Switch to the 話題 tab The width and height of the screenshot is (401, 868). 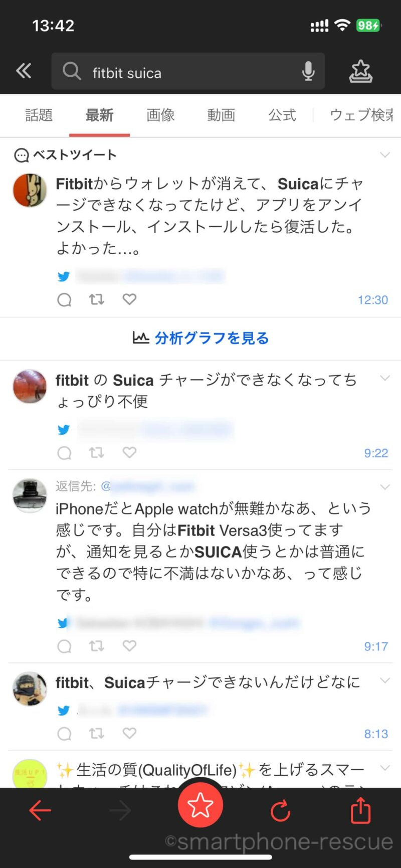click(39, 115)
